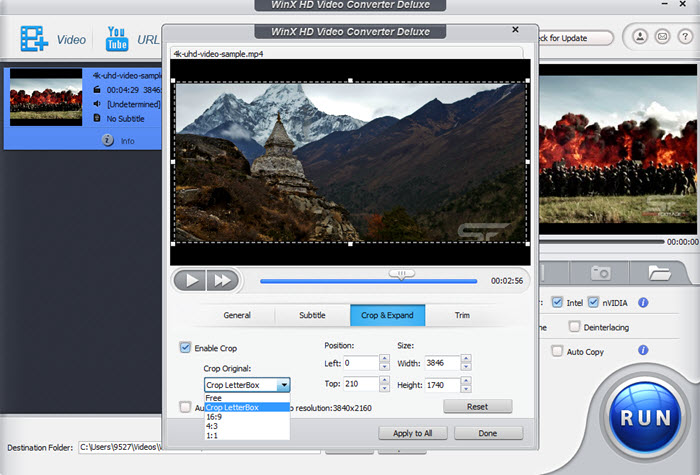Click Check for Update button
700x475 pixels.
click(574, 38)
